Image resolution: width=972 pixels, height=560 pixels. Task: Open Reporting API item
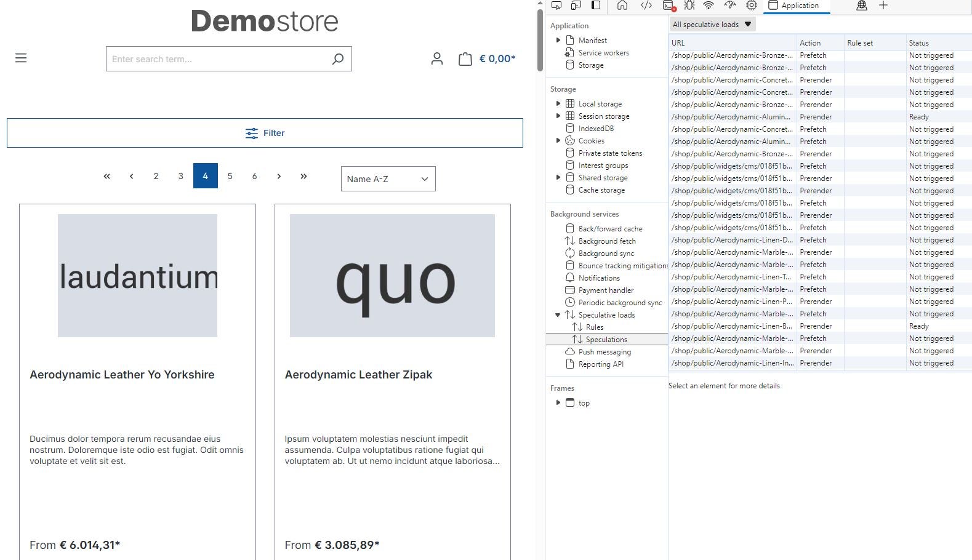[601, 364]
